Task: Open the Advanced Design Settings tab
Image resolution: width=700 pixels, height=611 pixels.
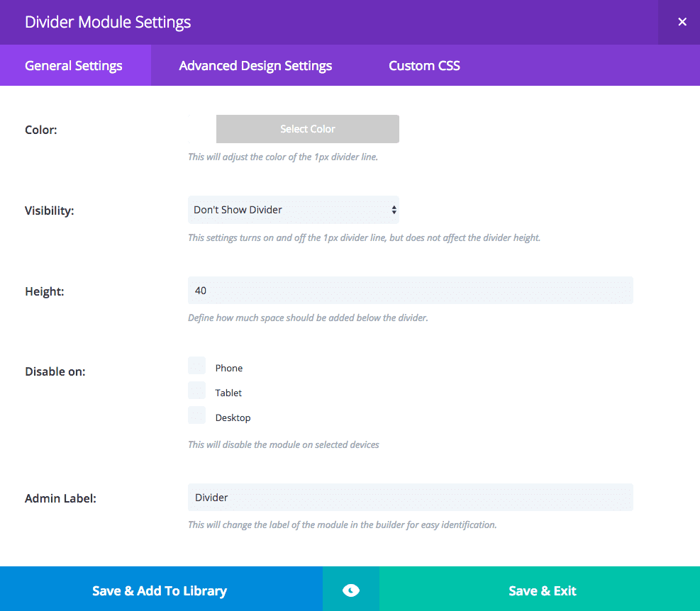Action: (x=255, y=66)
